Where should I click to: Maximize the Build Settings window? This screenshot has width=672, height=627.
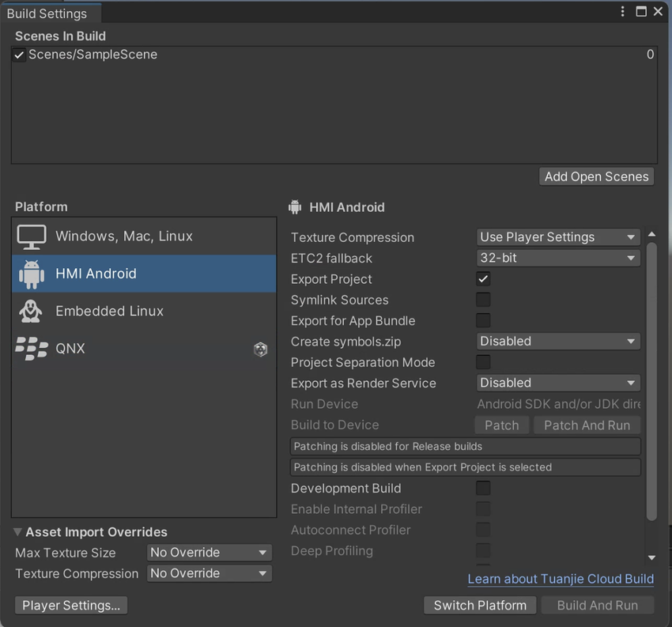click(x=641, y=11)
